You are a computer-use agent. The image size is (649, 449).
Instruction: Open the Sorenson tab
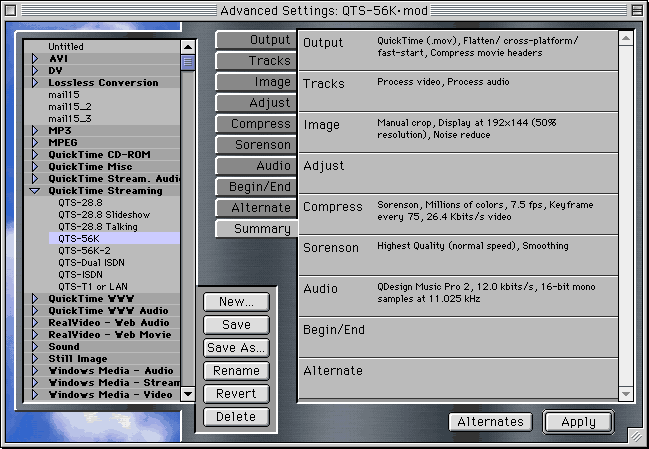pyautogui.click(x=256, y=145)
